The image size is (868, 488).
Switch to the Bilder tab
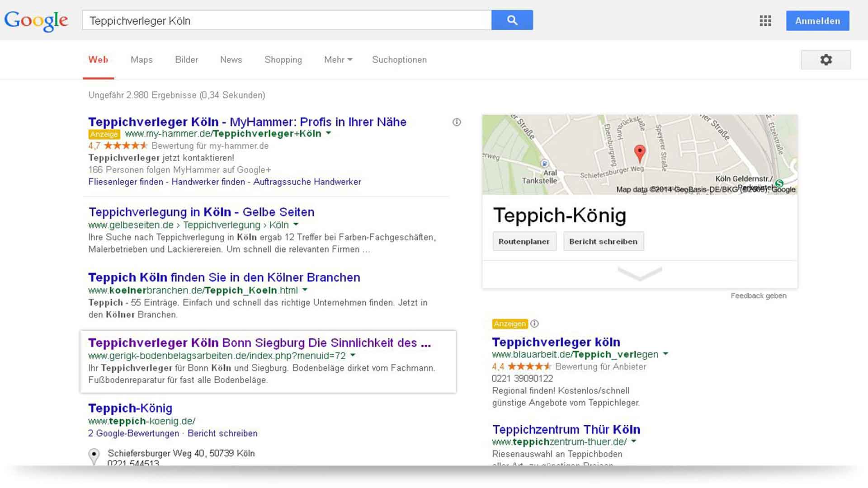pos(186,60)
